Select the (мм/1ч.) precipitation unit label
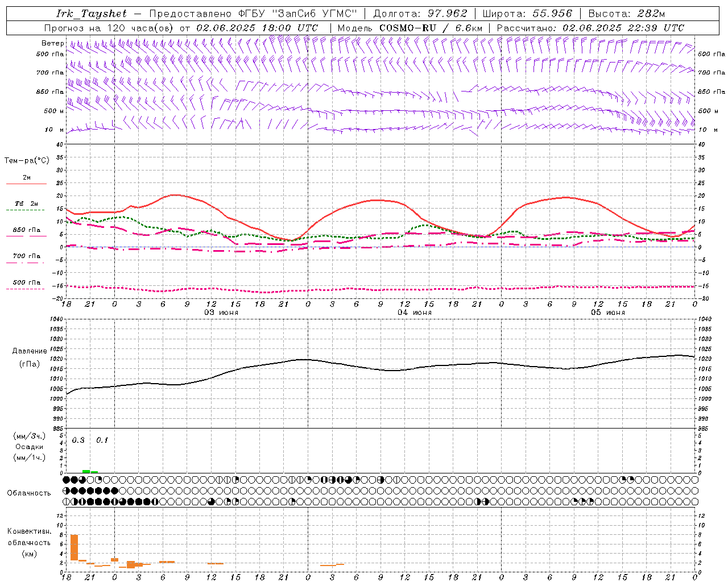The height and width of the screenshot is (582, 728). tap(30, 458)
